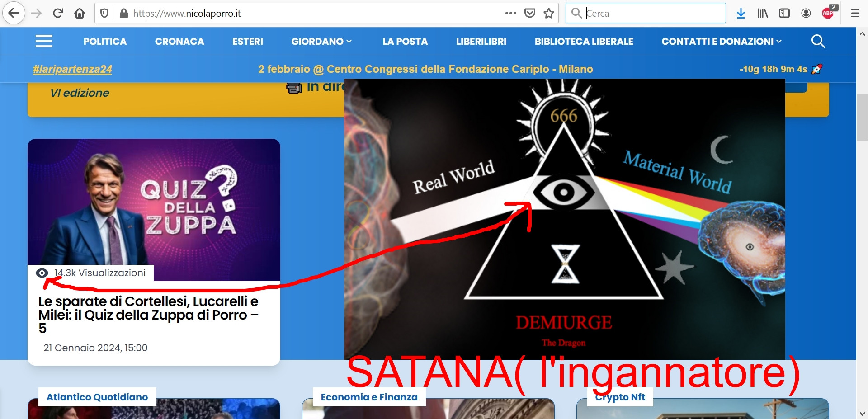Open the tracking protection shield icon
The image size is (868, 419).
[104, 13]
